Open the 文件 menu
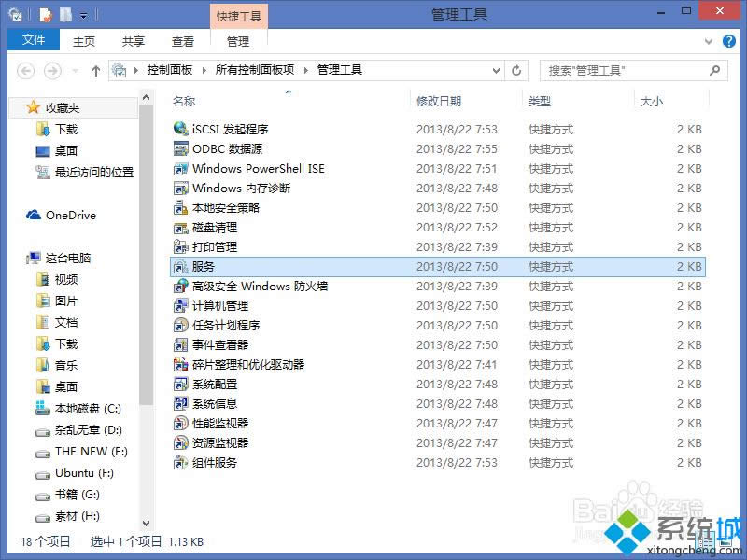The width and height of the screenshot is (747, 560). click(x=33, y=40)
